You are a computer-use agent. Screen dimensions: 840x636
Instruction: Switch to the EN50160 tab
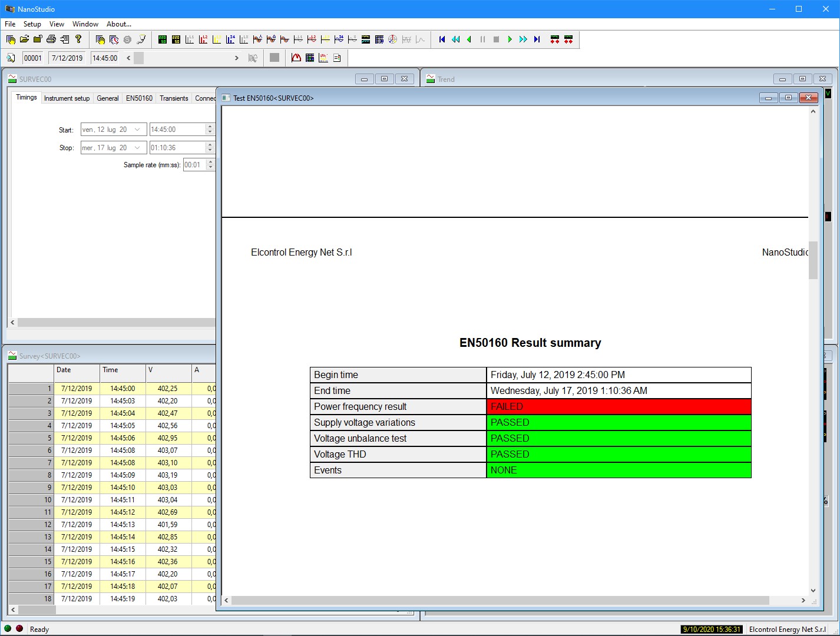pyautogui.click(x=139, y=98)
